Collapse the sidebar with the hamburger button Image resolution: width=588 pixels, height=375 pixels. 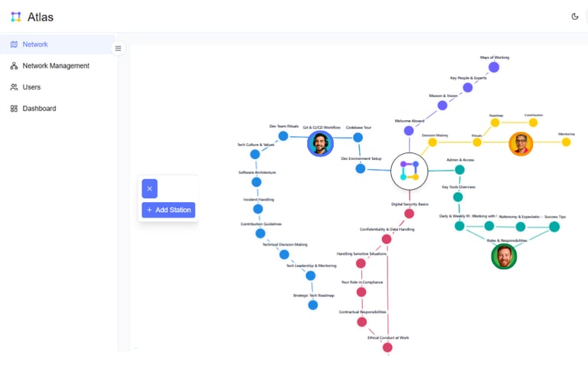point(118,48)
